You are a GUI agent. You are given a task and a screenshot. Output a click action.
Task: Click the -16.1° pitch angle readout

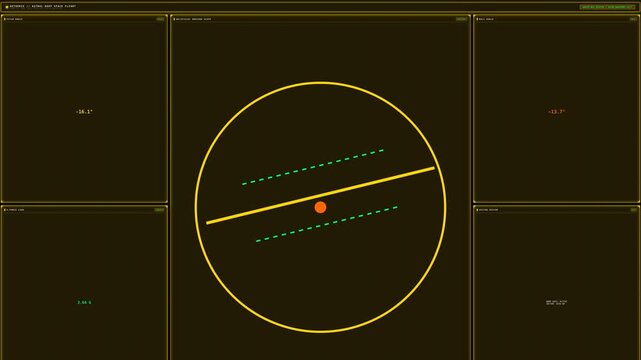(84, 112)
